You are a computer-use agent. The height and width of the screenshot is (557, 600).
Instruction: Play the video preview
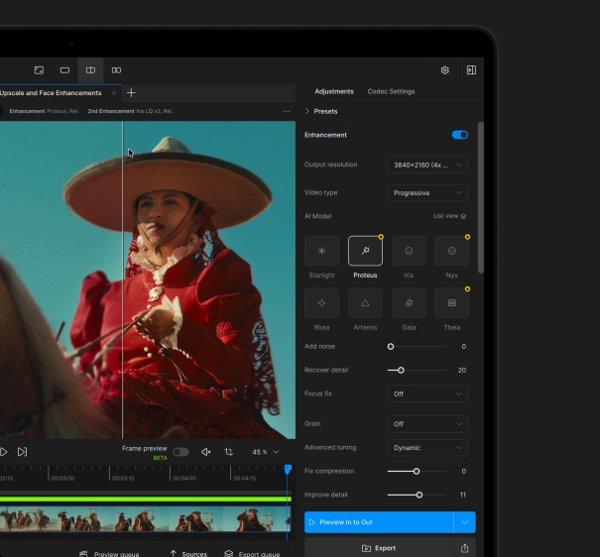click(3, 452)
